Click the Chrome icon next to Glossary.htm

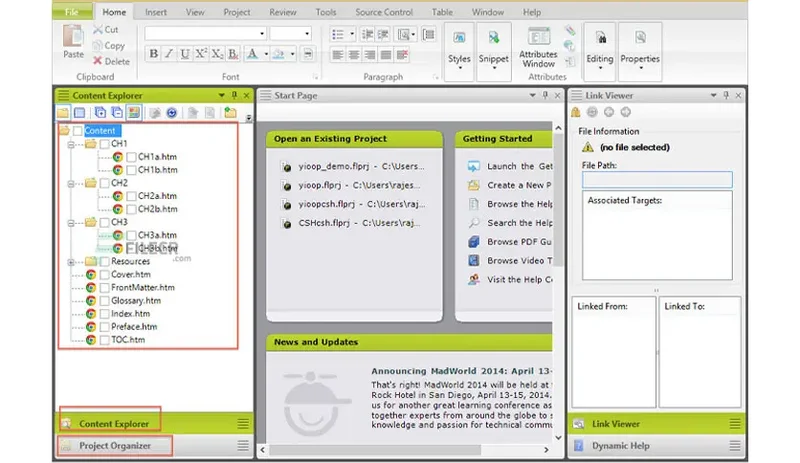tap(91, 301)
